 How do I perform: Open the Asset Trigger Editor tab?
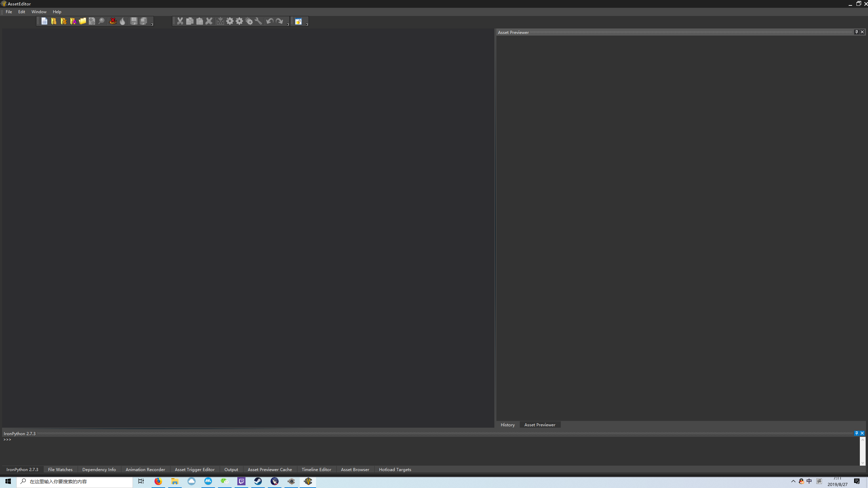tap(195, 469)
